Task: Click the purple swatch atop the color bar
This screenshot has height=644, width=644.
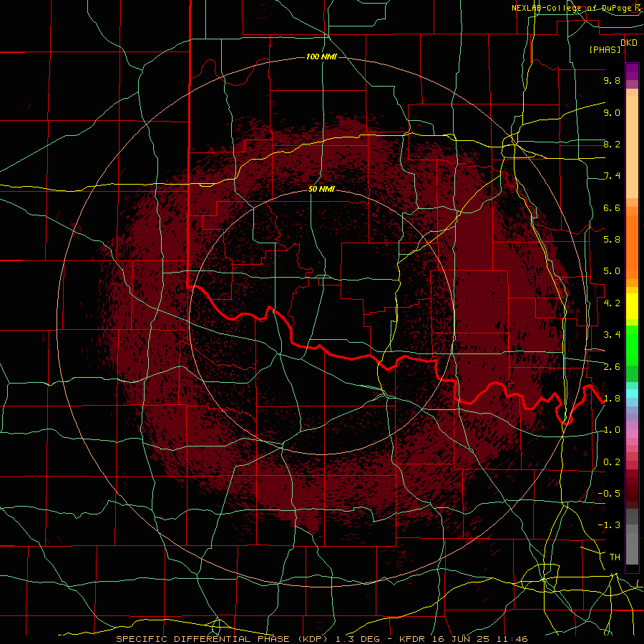Action: 632,72
